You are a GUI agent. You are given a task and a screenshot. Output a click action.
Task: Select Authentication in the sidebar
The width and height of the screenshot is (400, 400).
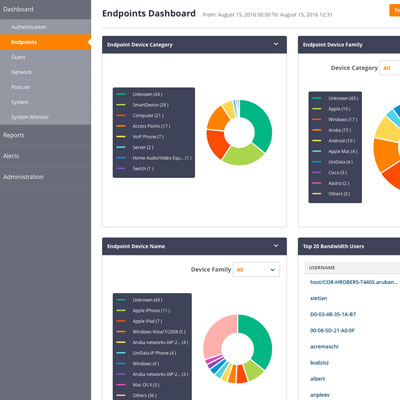[29, 27]
